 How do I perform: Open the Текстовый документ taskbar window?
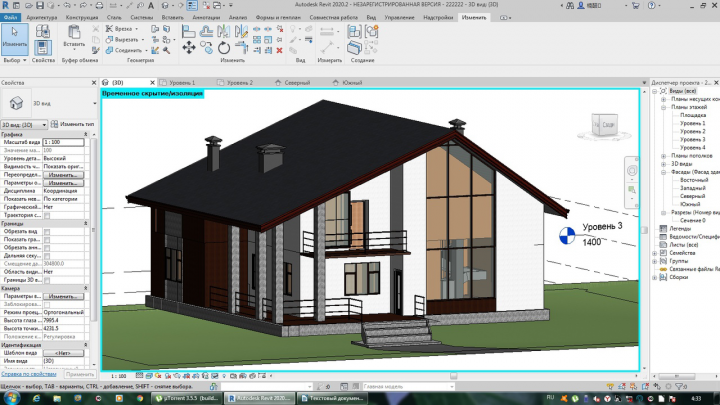(x=332, y=398)
